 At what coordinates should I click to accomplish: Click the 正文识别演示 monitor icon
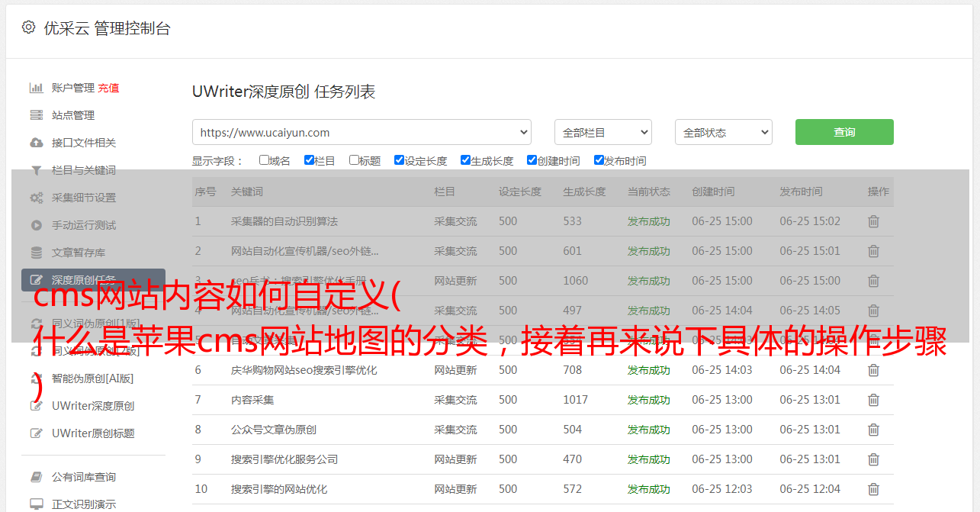[x=36, y=504]
